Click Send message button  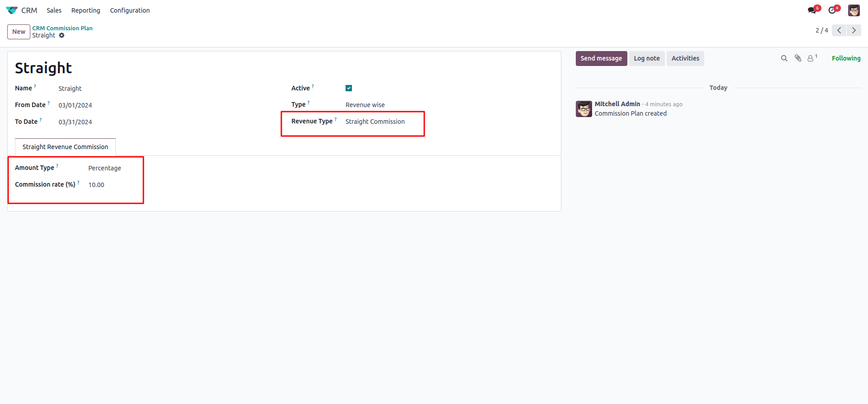(601, 58)
